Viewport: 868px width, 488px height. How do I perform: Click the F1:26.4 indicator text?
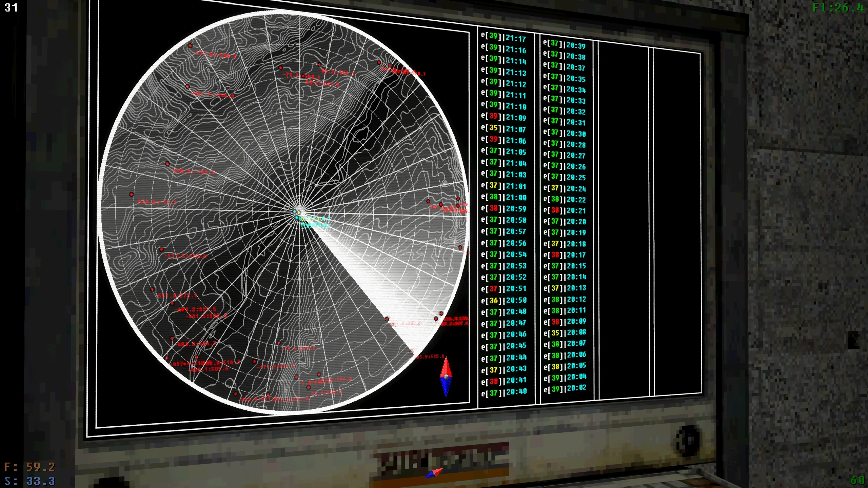click(838, 8)
